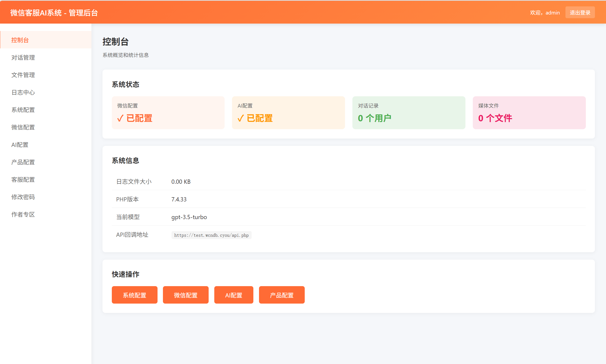Open 客服配置 in the sidebar
Viewport: 606px width, 364px height.
(23, 179)
